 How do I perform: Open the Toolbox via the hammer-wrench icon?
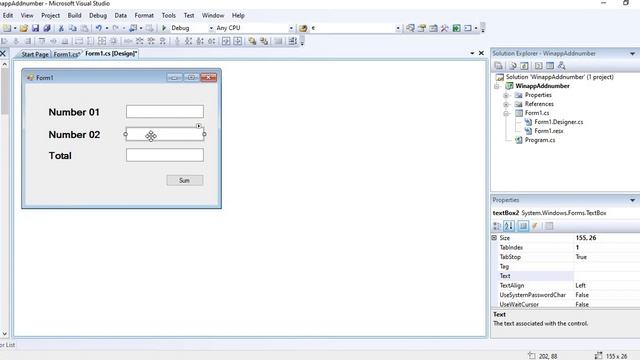(x=444, y=28)
